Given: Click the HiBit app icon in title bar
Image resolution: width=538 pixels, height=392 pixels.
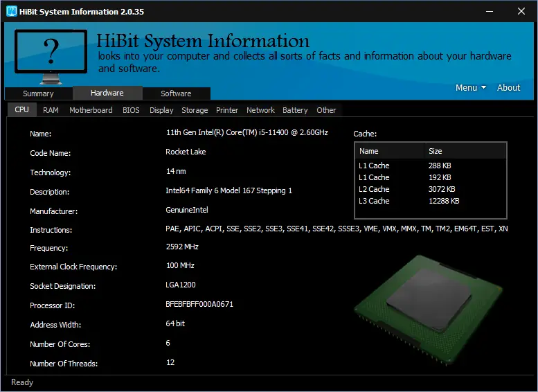Looking at the screenshot, I should point(11,11).
